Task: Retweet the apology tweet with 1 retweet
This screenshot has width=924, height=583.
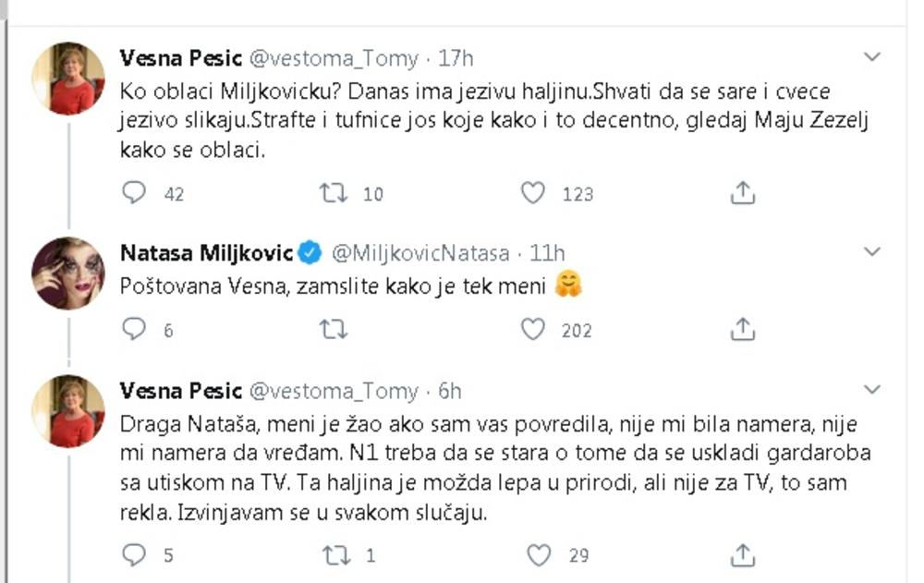Action: pyautogui.click(x=333, y=554)
